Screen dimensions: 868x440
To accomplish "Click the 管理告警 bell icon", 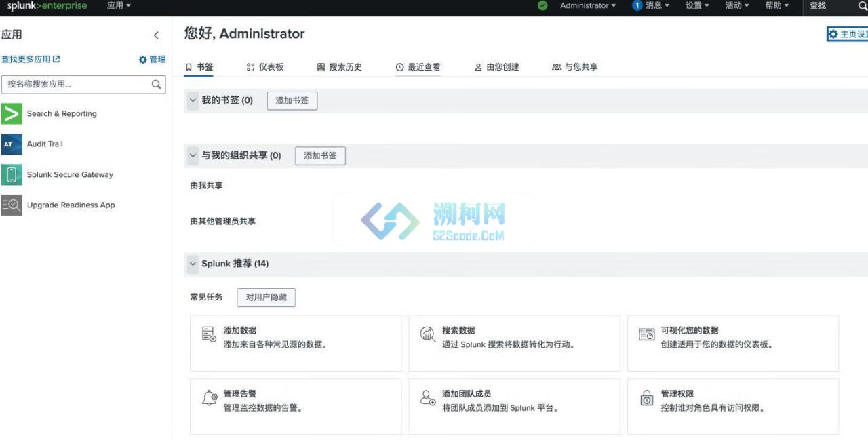I will (210, 398).
